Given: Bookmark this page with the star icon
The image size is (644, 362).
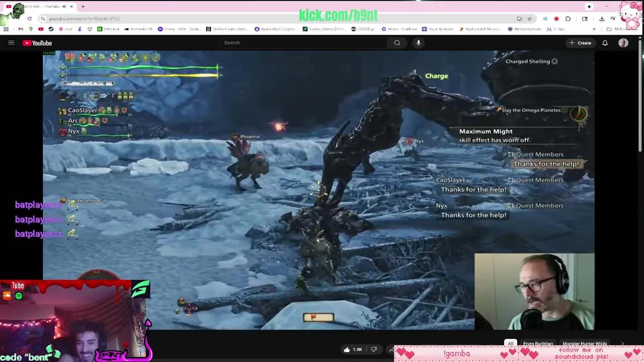Looking at the screenshot, I should click(x=530, y=19).
